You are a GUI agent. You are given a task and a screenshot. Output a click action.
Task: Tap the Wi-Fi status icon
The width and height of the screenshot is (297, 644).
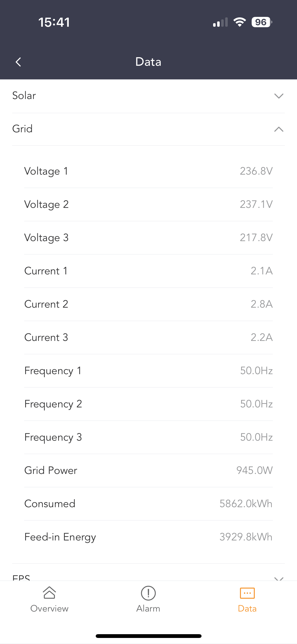click(x=240, y=22)
